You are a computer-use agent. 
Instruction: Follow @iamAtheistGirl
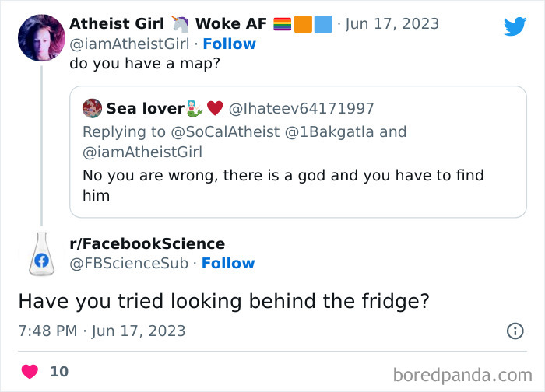coord(229,44)
